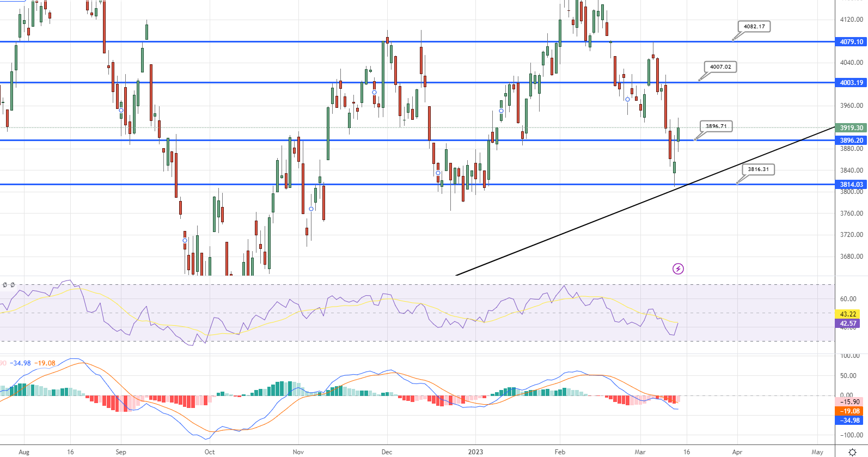This screenshot has width=868, height=457.
Task: Click the yellow 43.22 RSI average tag
Action: tap(848, 314)
